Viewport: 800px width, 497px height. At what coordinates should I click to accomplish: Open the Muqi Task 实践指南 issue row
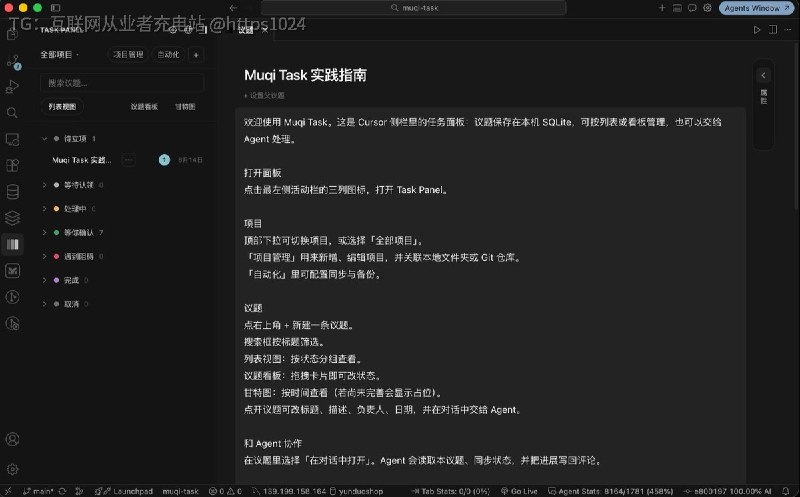click(x=122, y=160)
